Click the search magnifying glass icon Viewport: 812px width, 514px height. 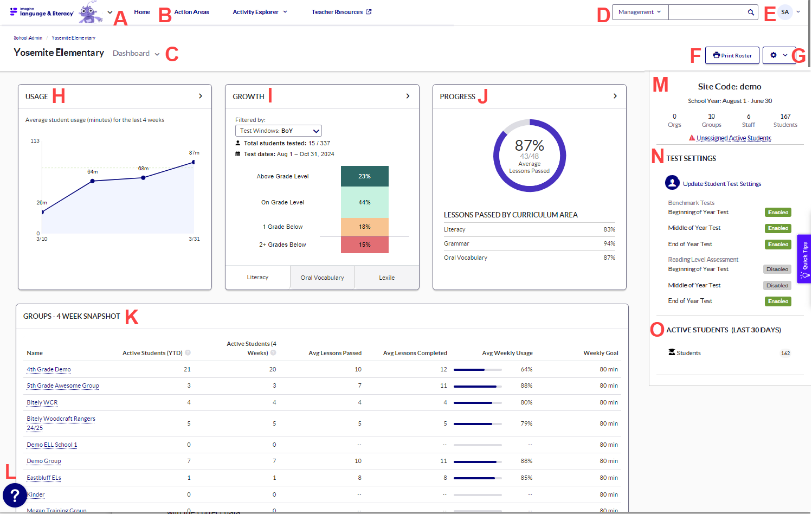pos(751,12)
